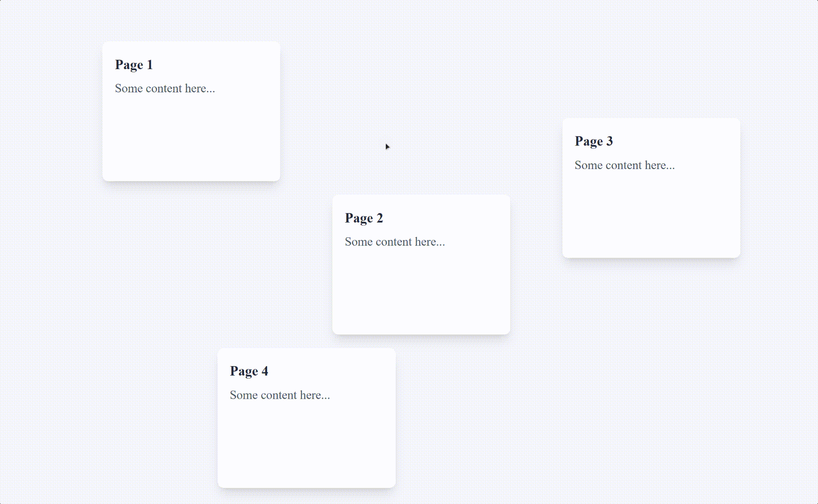Image resolution: width=818 pixels, height=504 pixels.
Task: Click the content text under Page 3
Action: (x=624, y=165)
